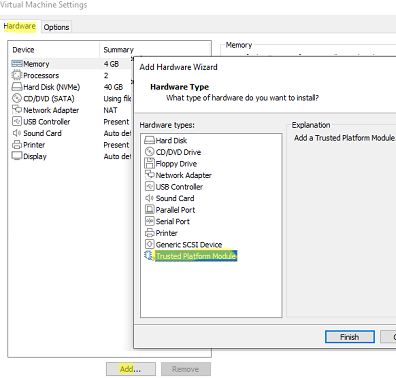This screenshot has width=396, height=378.
Task: Choose USB Controller icon in hardware types
Action: tap(150, 186)
